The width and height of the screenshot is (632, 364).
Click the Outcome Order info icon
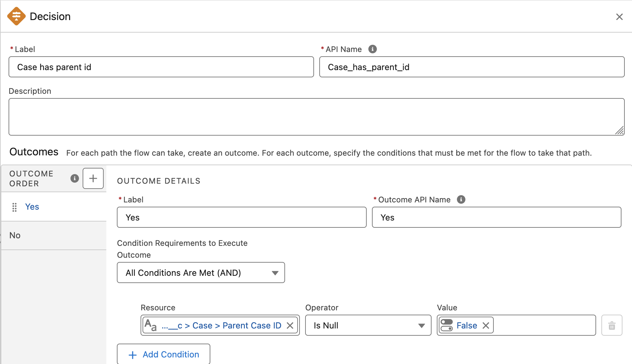coord(75,178)
